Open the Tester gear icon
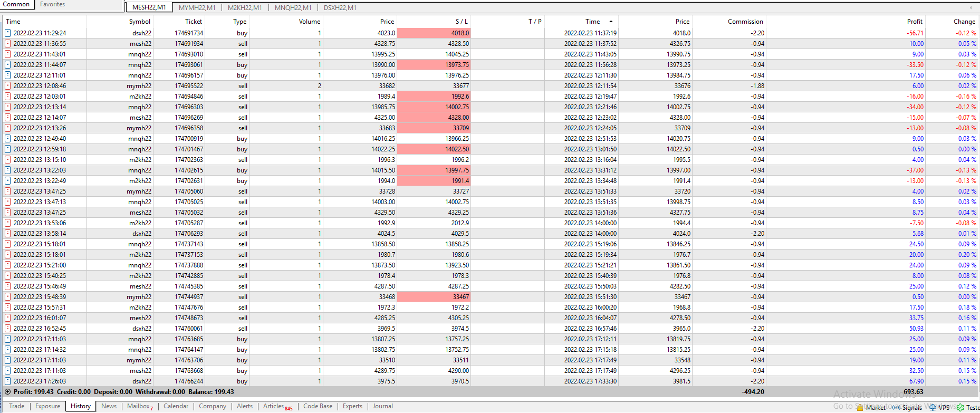The image size is (980, 413). click(960, 408)
